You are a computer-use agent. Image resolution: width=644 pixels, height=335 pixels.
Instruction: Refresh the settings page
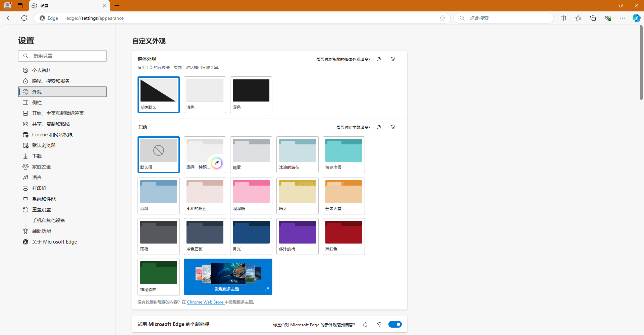pyautogui.click(x=24, y=18)
